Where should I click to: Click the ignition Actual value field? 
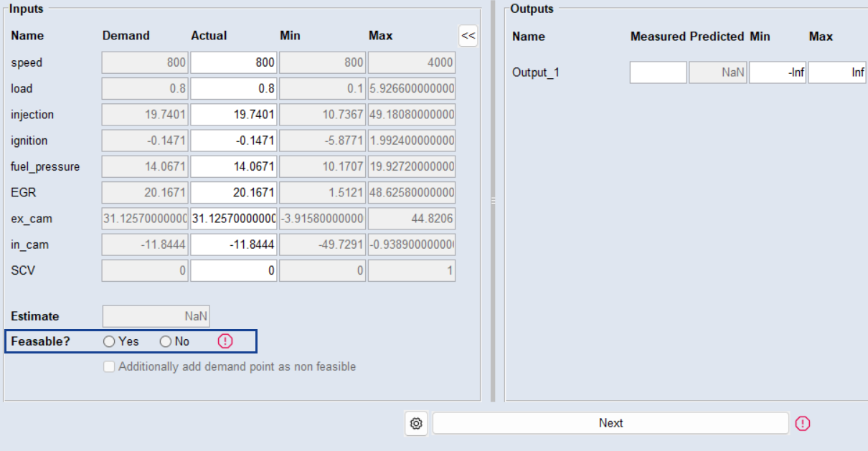coord(234,141)
